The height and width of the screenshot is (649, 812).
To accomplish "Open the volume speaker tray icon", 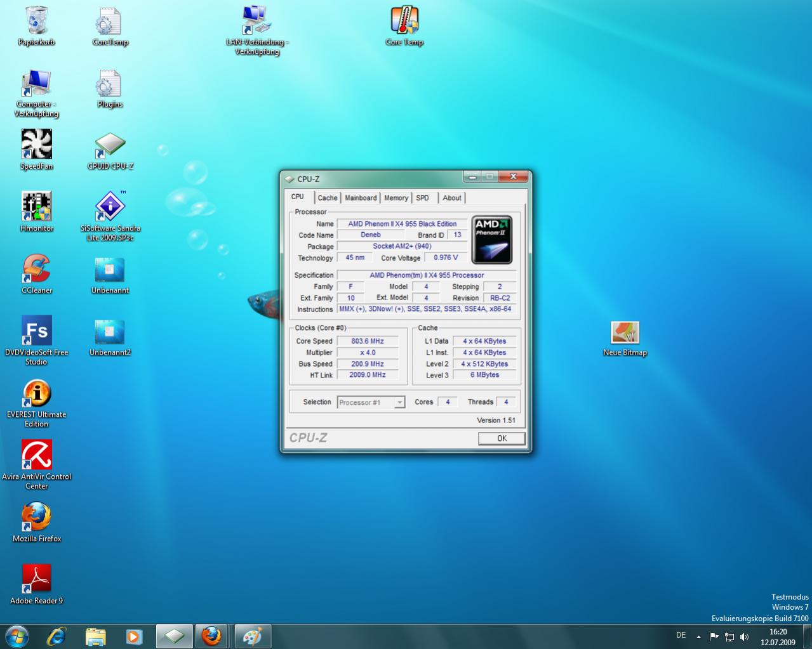I will [745, 636].
